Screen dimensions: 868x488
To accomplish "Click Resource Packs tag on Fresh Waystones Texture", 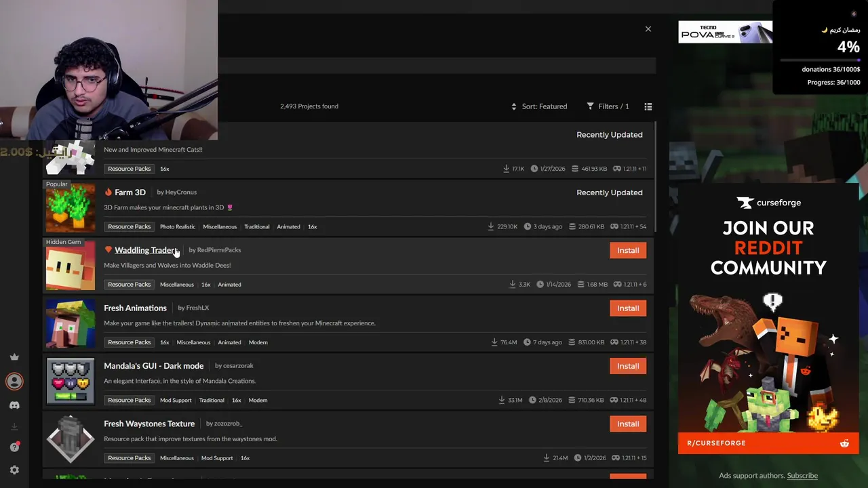I will pyautogui.click(x=129, y=458).
